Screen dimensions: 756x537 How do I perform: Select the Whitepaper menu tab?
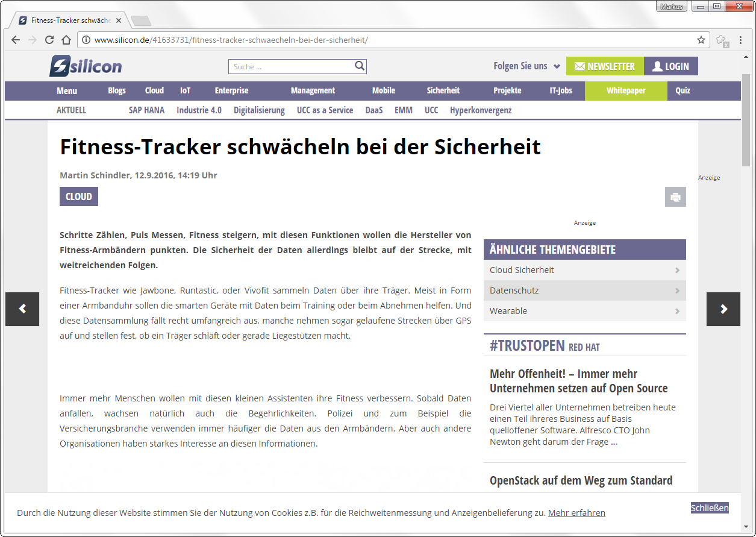pyautogui.click(x=626, y=90)
